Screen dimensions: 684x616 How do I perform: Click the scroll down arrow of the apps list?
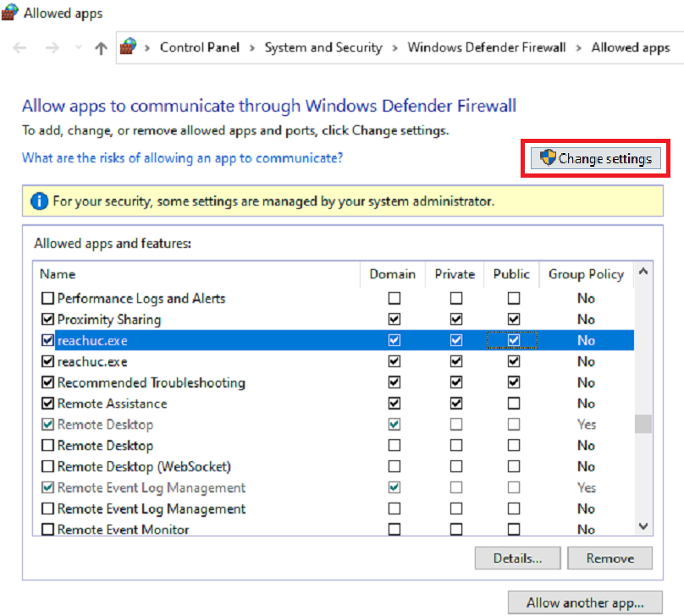(x=643, y=525)
